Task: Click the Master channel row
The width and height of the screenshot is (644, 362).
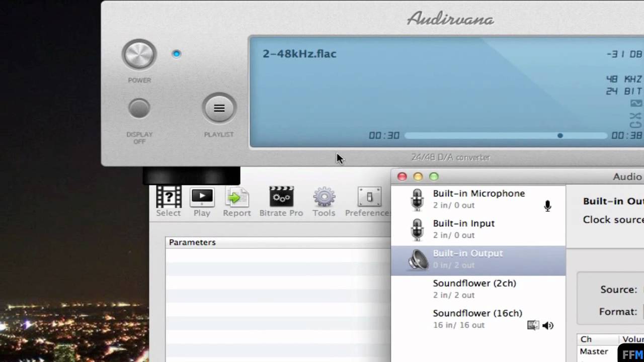Action: click(610, 351)
